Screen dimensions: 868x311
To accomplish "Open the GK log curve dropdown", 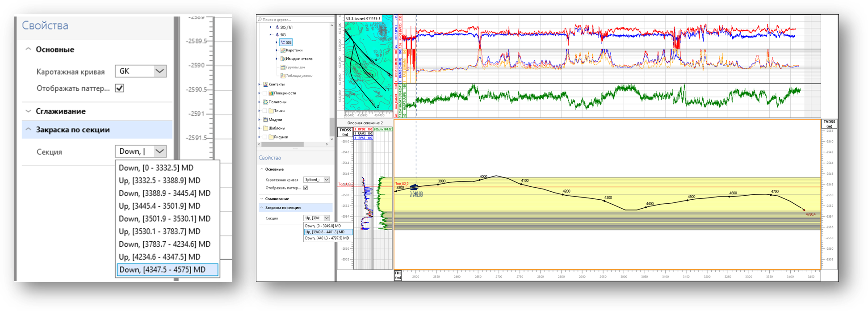I will click(x=141, y=71).
